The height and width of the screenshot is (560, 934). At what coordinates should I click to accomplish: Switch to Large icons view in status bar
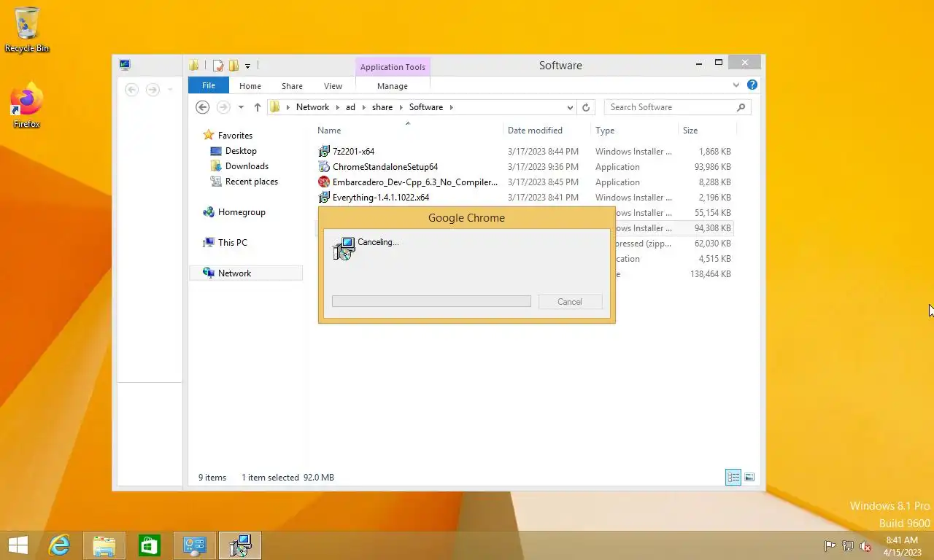(x=749, y=478)
